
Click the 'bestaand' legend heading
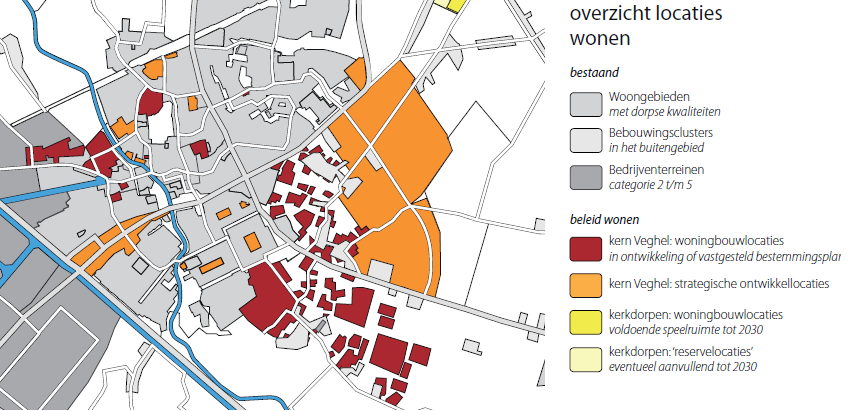(x=594, y=72)
